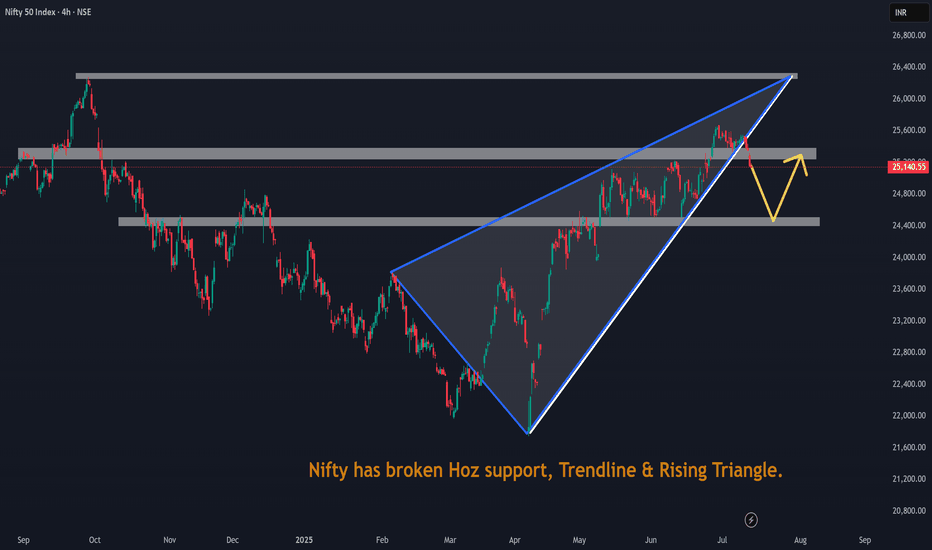Select the orange 'Nifty has broken Hoz support' annotation

[545, 470]
